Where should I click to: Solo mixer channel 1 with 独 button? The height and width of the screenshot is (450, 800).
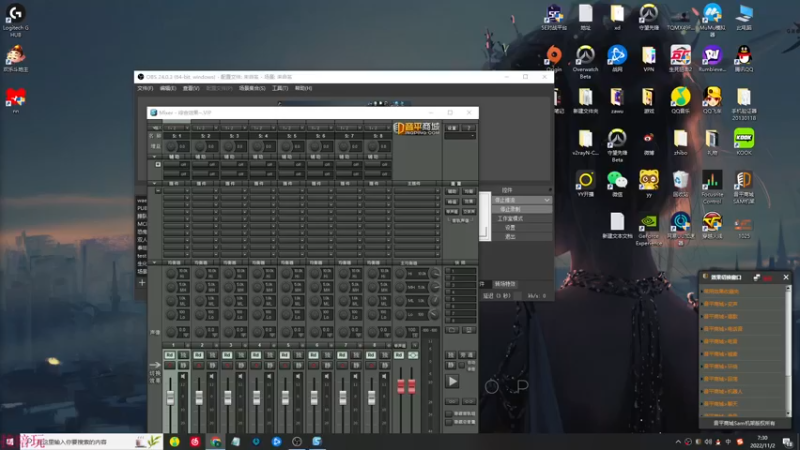pos(183,355)
